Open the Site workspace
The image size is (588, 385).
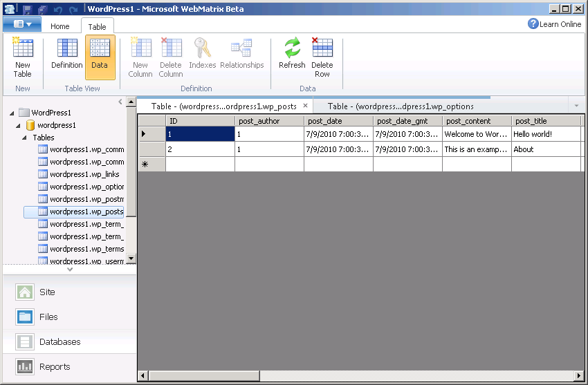(x=70, y=292)
